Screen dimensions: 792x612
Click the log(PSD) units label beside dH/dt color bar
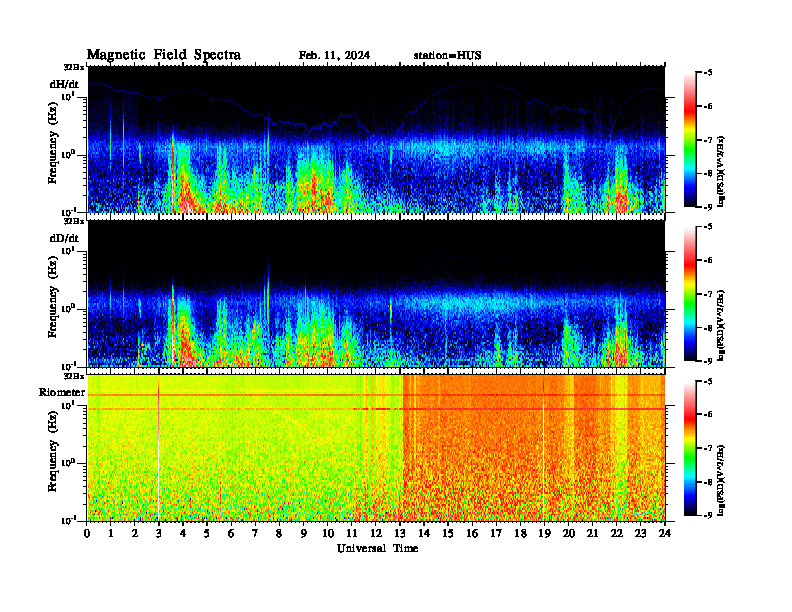722,171
